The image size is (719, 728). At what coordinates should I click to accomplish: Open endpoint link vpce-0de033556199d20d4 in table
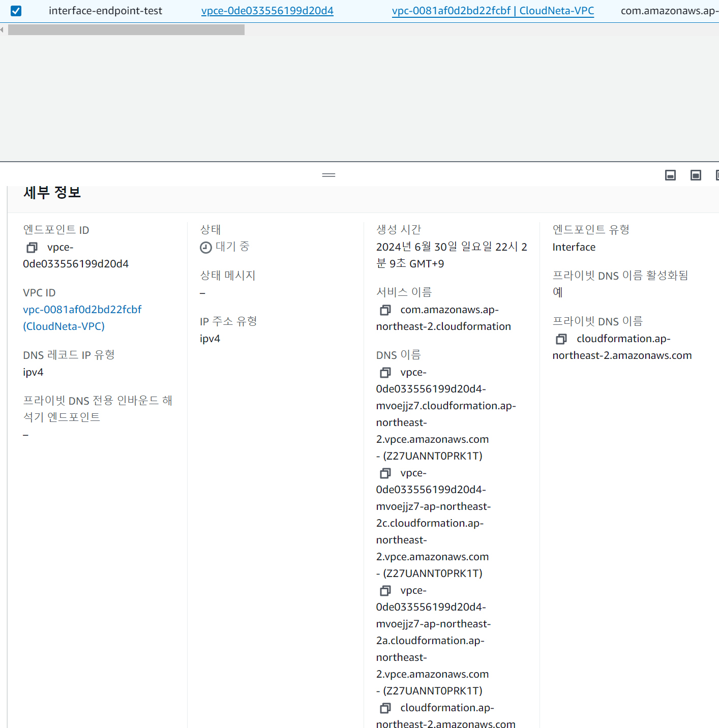click(x=267, y=11)
